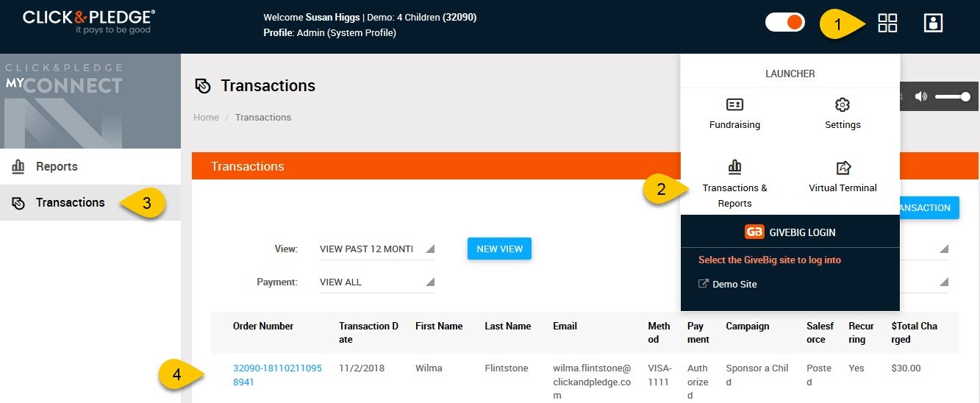Open order number 32090-181102110958941
This screenshot has height=403, width=980.
(x=277, y=375)
